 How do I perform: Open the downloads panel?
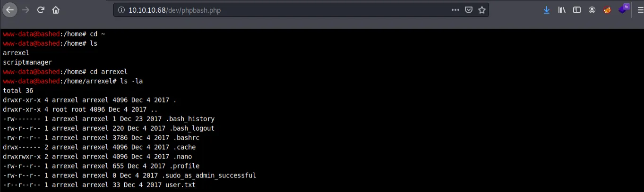point(547,10)
